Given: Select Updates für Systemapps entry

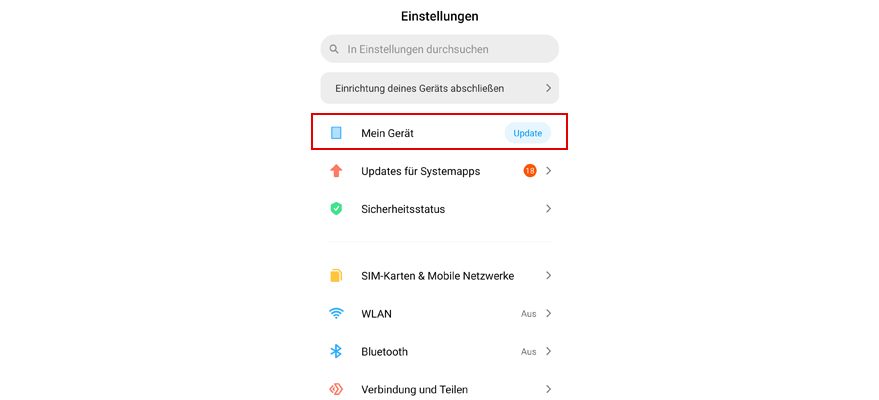Looking at the screenshot, I should (420, 171).
